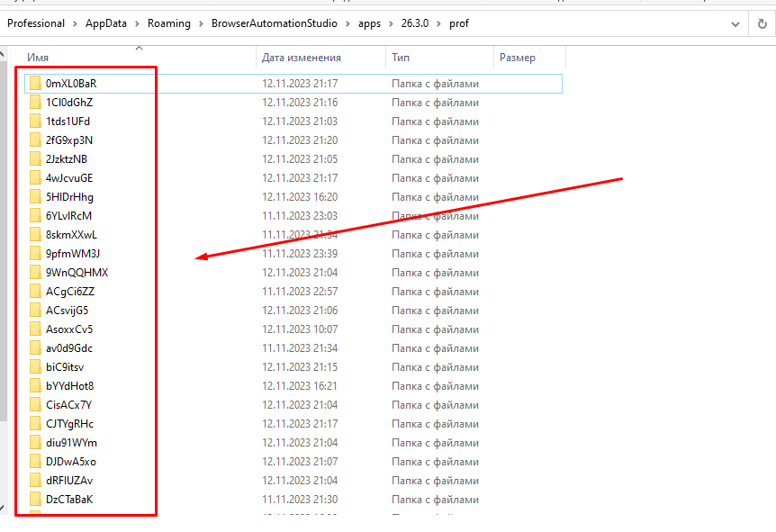776x532 pixels.
Task: Select the biC9itsv folder icon
Action: pyautogui.click(x=36, y=367)
